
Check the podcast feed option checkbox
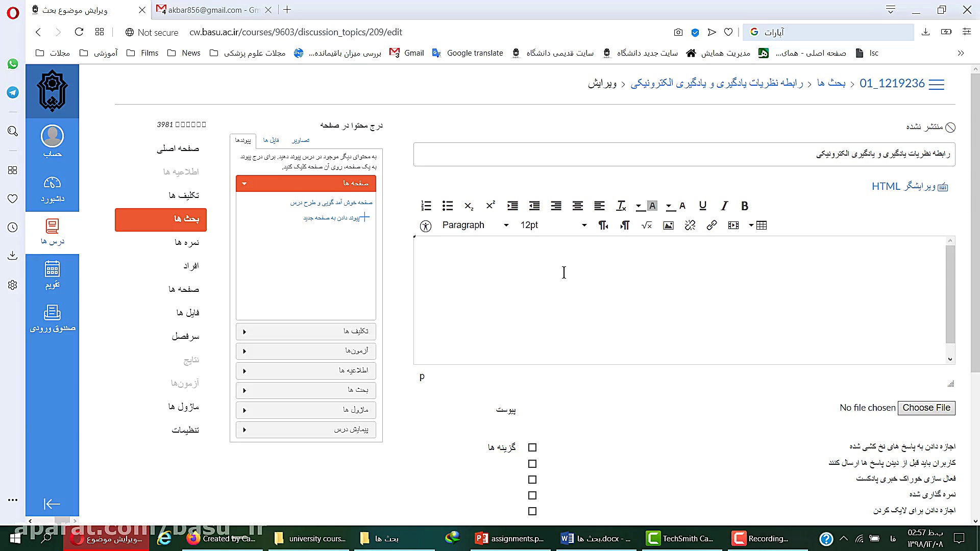point(532,479)
